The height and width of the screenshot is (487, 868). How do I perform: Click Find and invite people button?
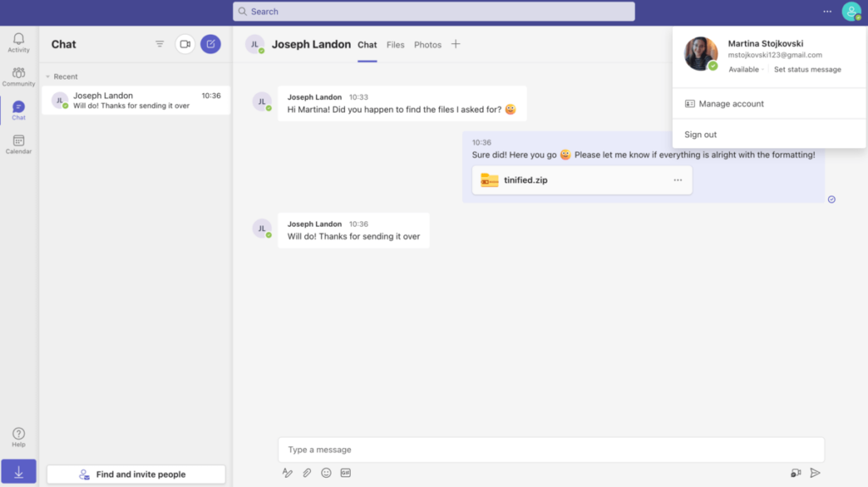[x=136, y=474]
